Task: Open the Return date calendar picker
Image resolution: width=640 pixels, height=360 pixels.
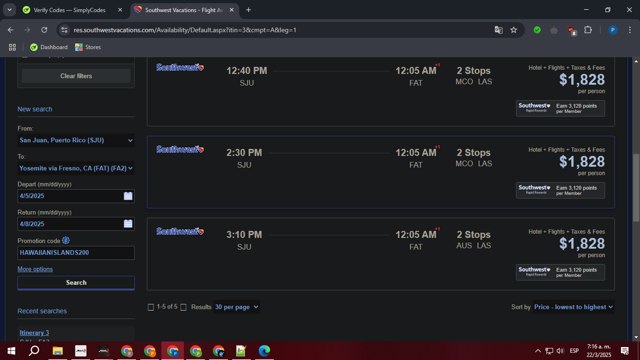Action: 128,224
